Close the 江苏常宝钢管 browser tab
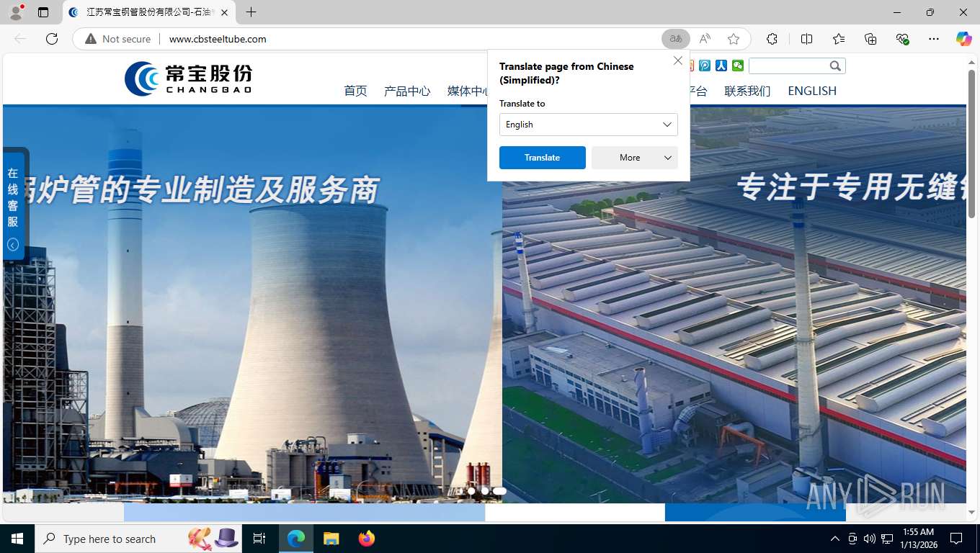This screenshot has width=980, height=553. click(x=224, y=12)
